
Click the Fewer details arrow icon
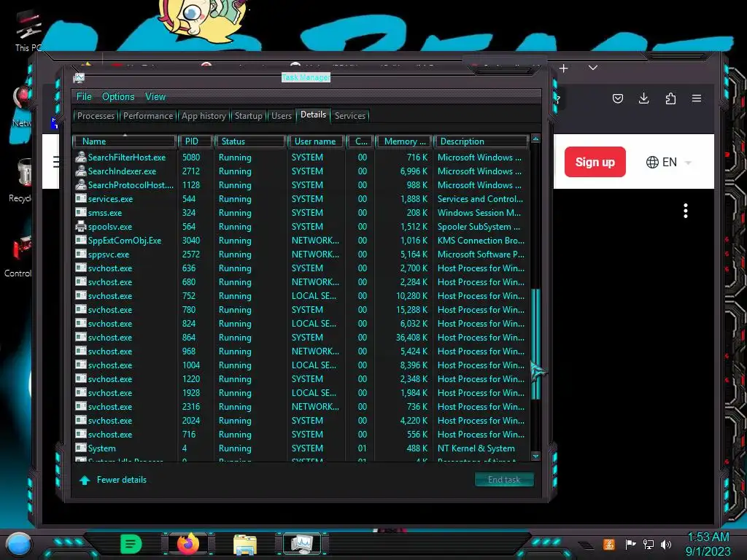(85, 480)
